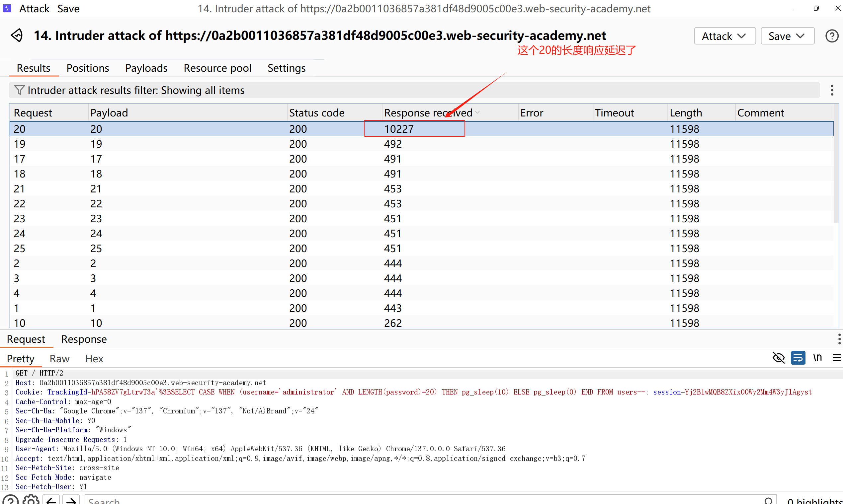The image size is (843, 504).
Task: Open the help icon at top right
Action: pos(831,36)
